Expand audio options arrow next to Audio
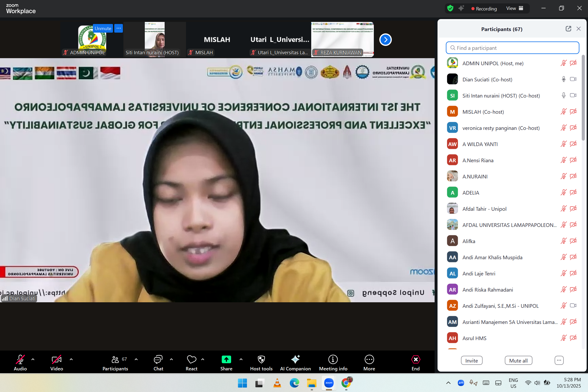Viewport: 588px width, 392px height. [x=33, y=359]
